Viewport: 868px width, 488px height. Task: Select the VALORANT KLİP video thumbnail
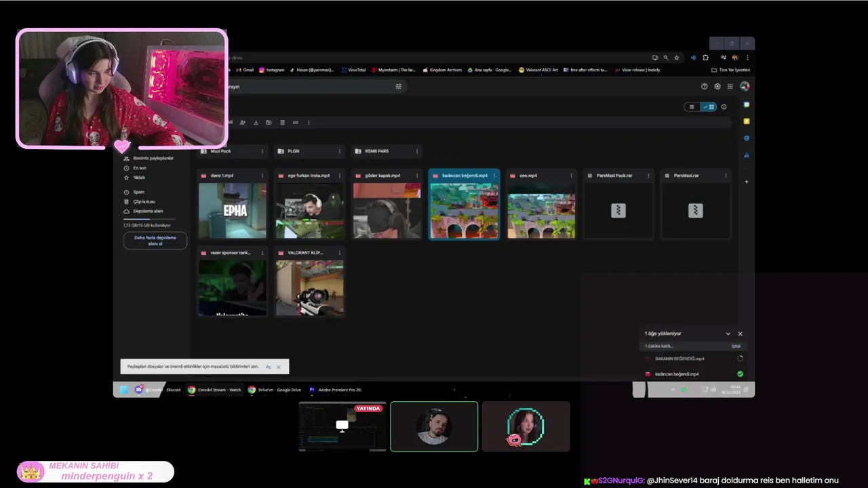point(310,287)
